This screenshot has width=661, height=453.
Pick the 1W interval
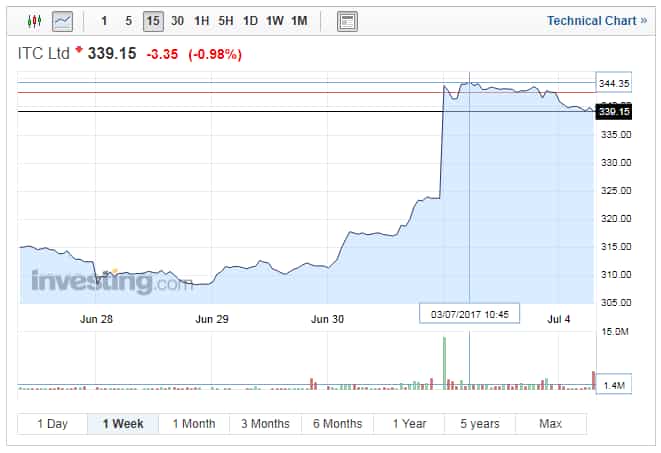pyautogui.click(x=274, y=21)
